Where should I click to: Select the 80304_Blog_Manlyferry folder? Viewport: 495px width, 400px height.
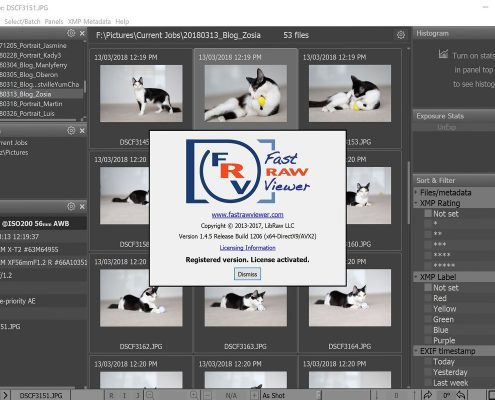[33, 65]
